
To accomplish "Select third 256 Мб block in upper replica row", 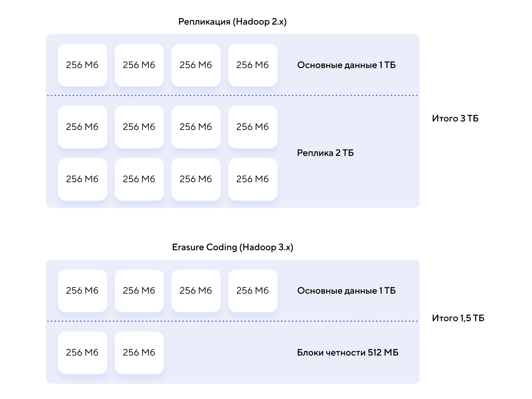I will tap(196, 127).
